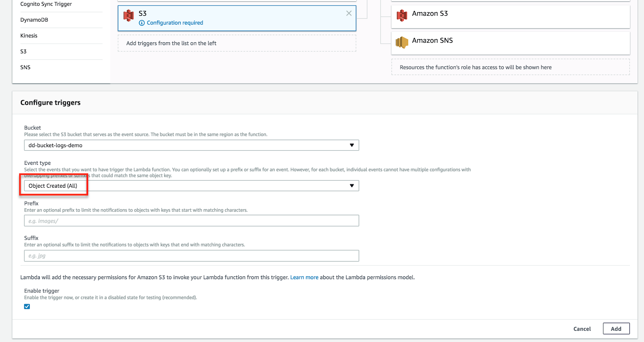This screenshot has height=342, width=644.
Task: Click the Amazon SNS resource icon
Action: (x=402, y=42)
